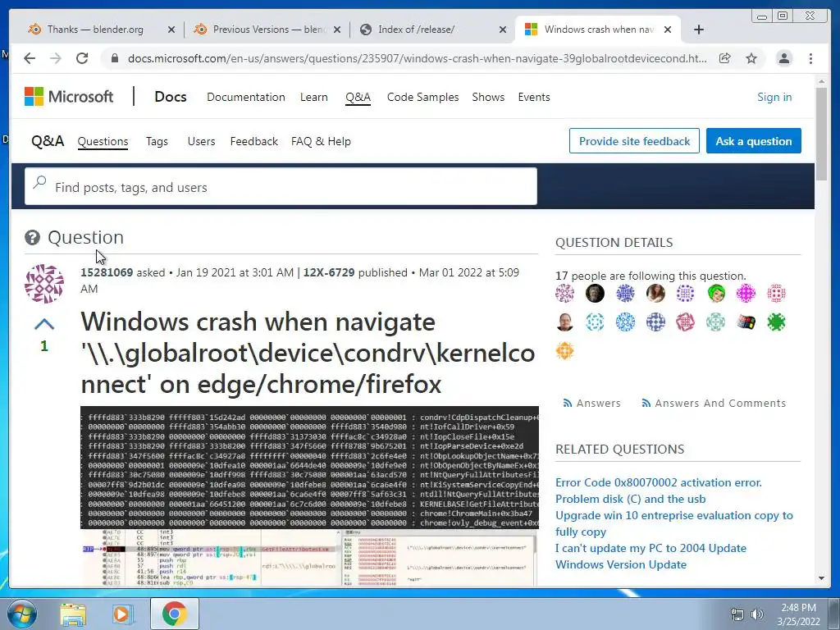Screen dimensions: 840x630
Task: Open user 15281069's profile
Action: click(x=107, y=272)
